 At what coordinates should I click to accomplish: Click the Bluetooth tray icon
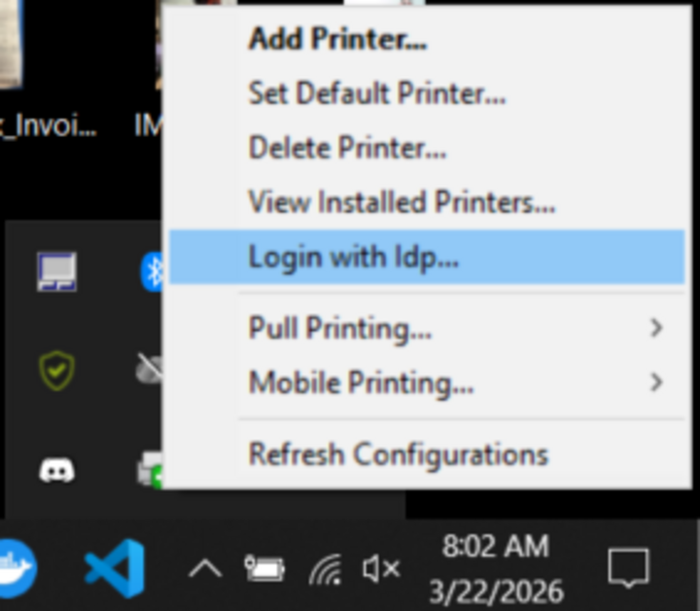click(x=153, y=271)
